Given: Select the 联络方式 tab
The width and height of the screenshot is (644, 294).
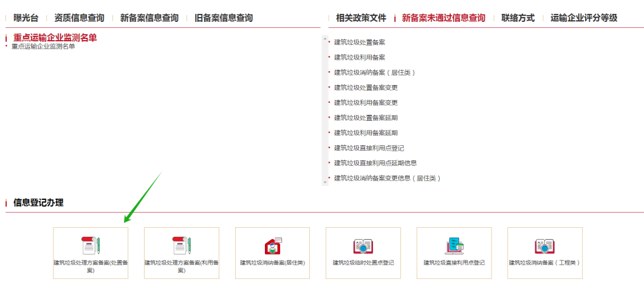Looking at the screenshot, I should pyautogui.click(x=518, y=18).
